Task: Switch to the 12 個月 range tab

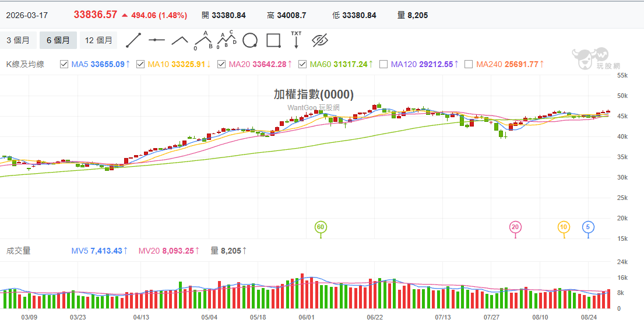Action: (x=98, y=40)
